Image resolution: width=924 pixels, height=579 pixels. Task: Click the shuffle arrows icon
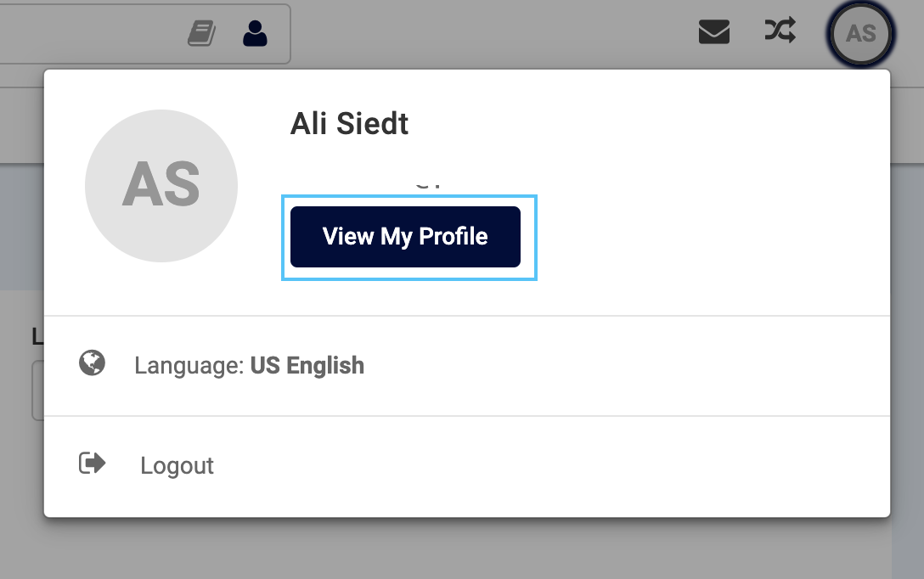coord(780,30)
